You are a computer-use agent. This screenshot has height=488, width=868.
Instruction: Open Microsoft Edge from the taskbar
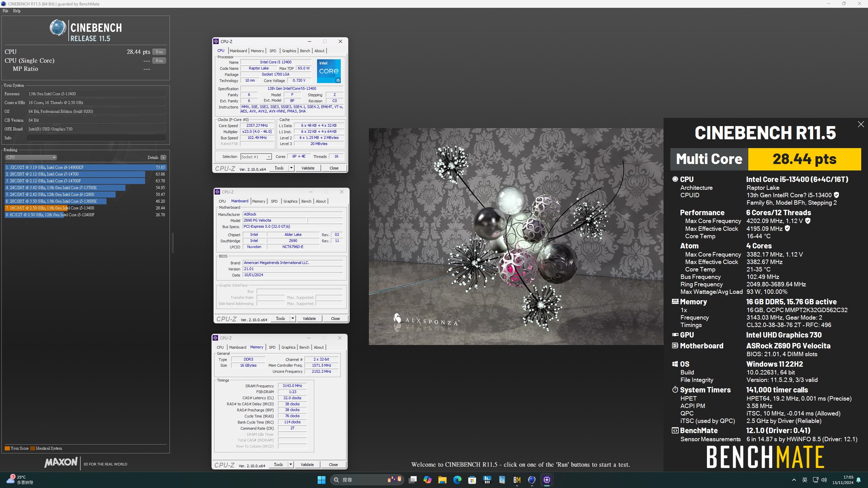tap(457, 480)
